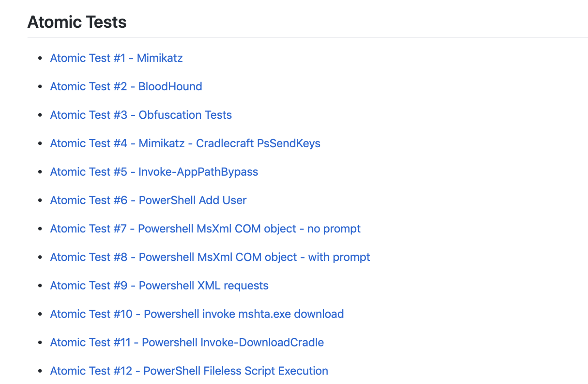Open Atomic Test #1 Mimikatz link

pos(116,58)
